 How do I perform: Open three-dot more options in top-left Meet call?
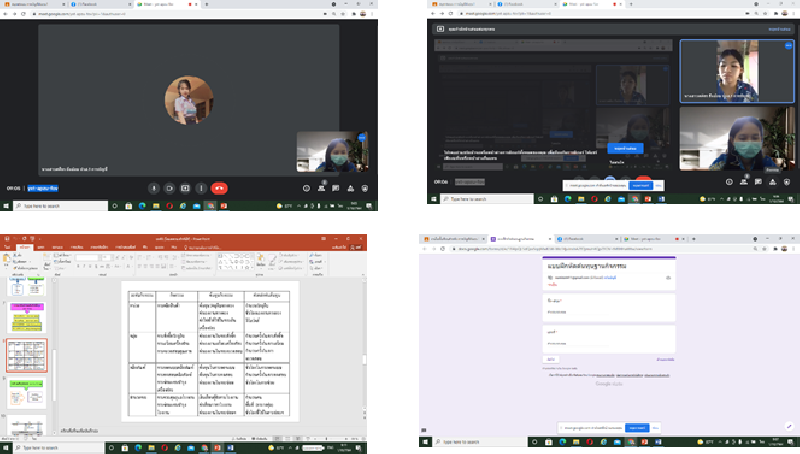tap(202, 187)
